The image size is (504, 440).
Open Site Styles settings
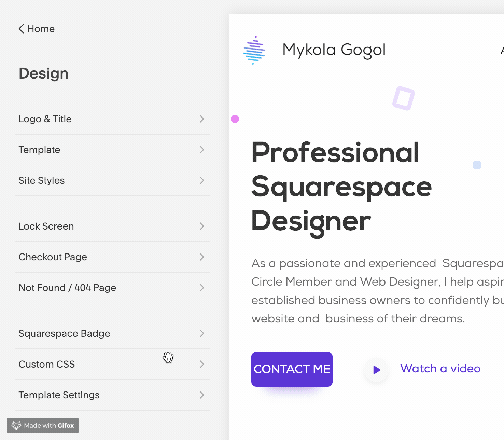coord(113,180)
